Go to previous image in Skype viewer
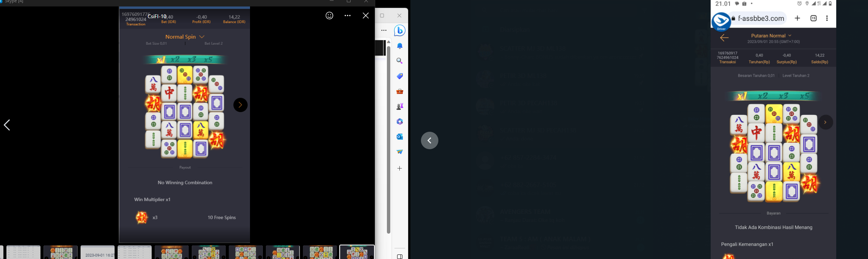Image resolution: width=868 pixels, height=259 pixels. coord(7,125)
